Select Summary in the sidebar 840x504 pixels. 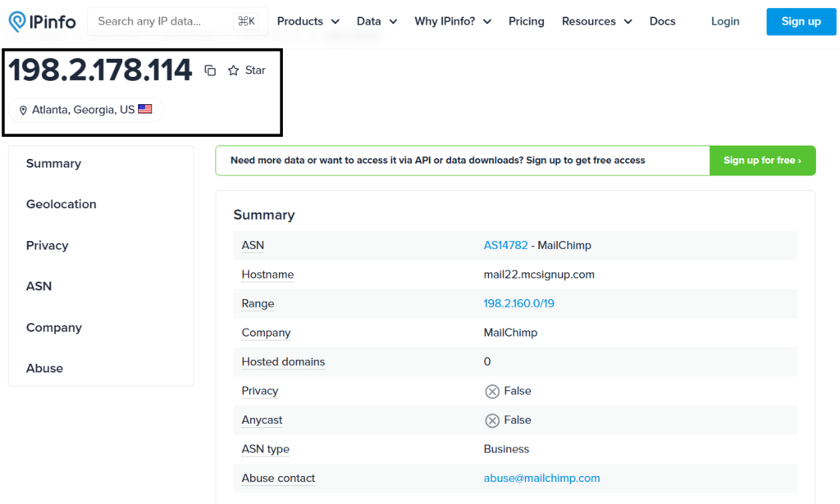point(53,164)
